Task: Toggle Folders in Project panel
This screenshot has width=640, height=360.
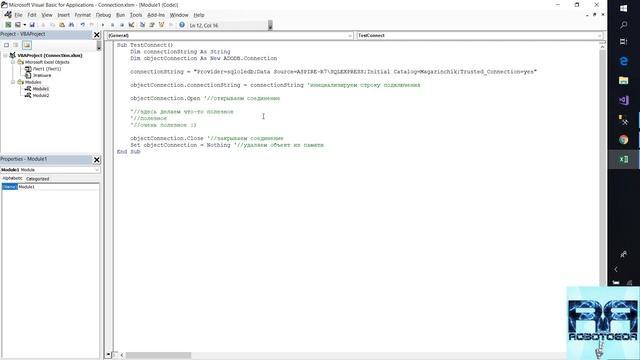Action: (27, 45)
